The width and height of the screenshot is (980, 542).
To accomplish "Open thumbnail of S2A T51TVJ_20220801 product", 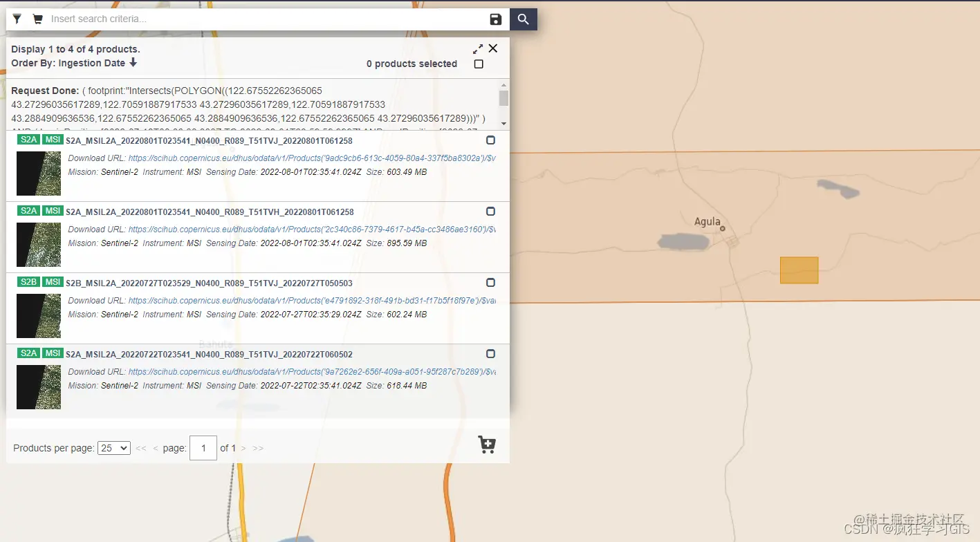I will 39,174.
